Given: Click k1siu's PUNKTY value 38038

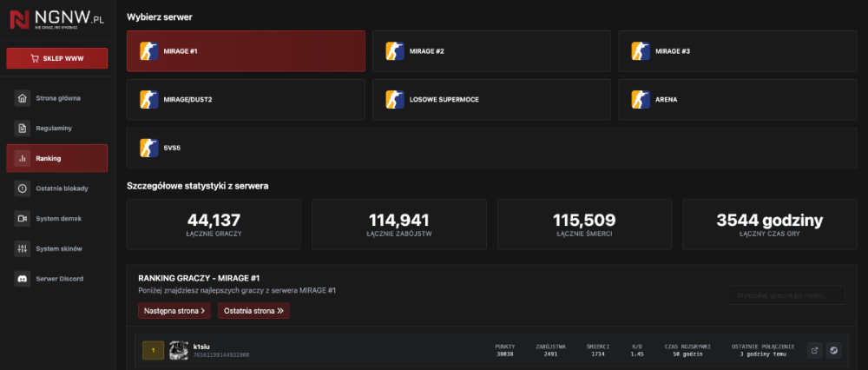Looking at the screenshot, I should (504, 354).
